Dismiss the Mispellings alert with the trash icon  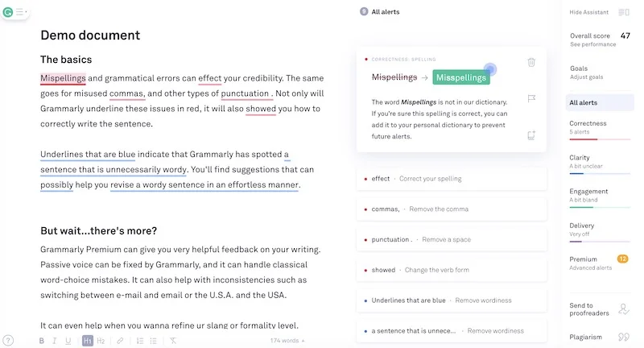pyautogui.click(x=531, y=62)
